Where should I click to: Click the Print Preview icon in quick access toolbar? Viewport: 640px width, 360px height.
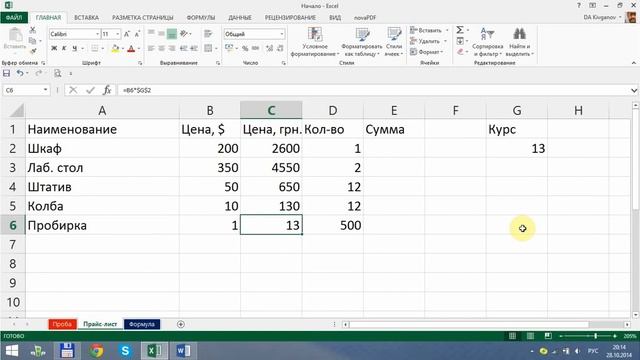(58, 73)
